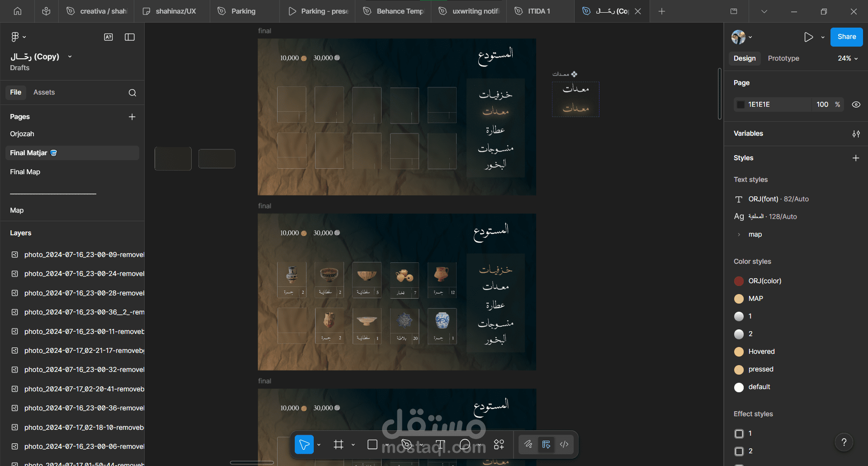The height and width of the screenshot is (466, 868).
Task: Switch to Dev Mode code icon
Action: 564,444
